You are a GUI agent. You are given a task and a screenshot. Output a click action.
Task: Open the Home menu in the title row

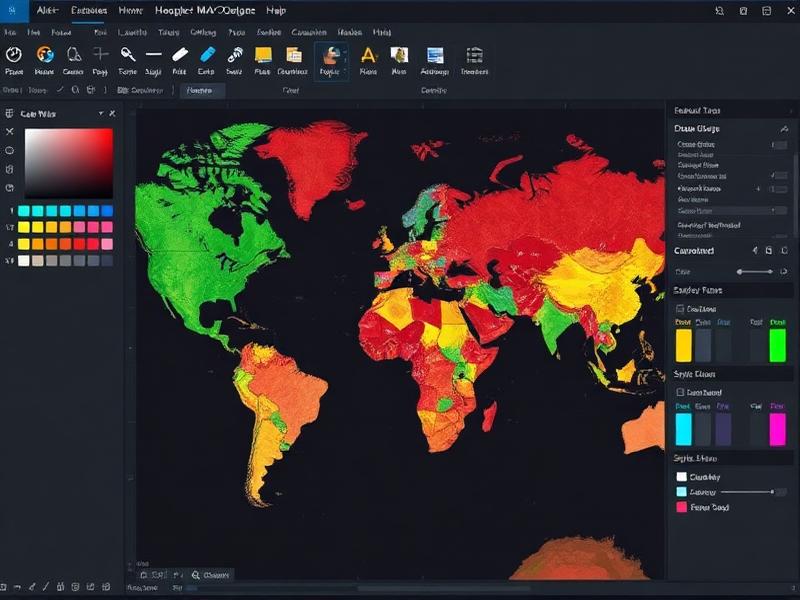tap(131, 11)
